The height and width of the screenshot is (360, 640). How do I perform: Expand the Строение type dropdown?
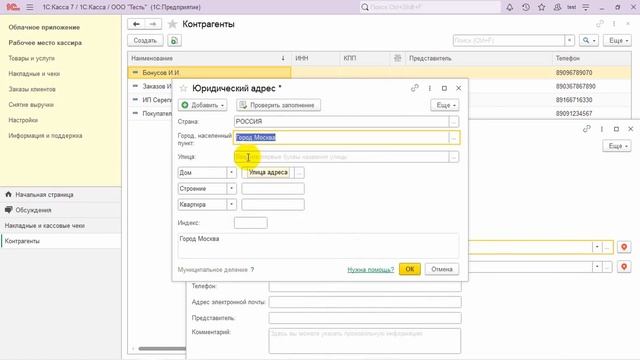231,189
